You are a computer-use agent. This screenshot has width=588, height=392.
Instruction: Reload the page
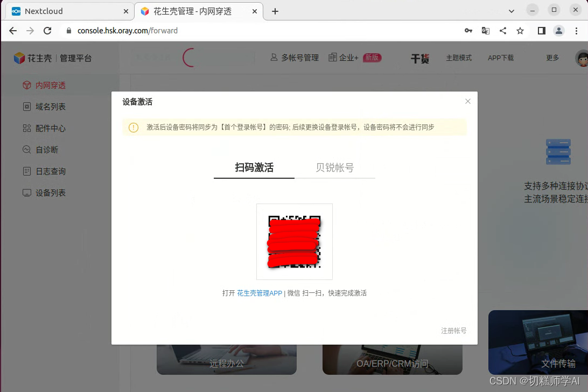47,31
